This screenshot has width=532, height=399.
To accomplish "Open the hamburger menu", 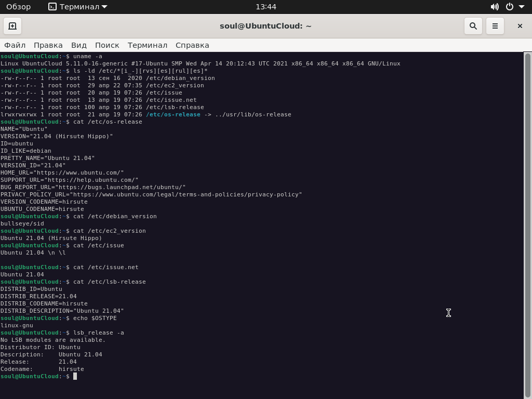I will tap(495, 26).
